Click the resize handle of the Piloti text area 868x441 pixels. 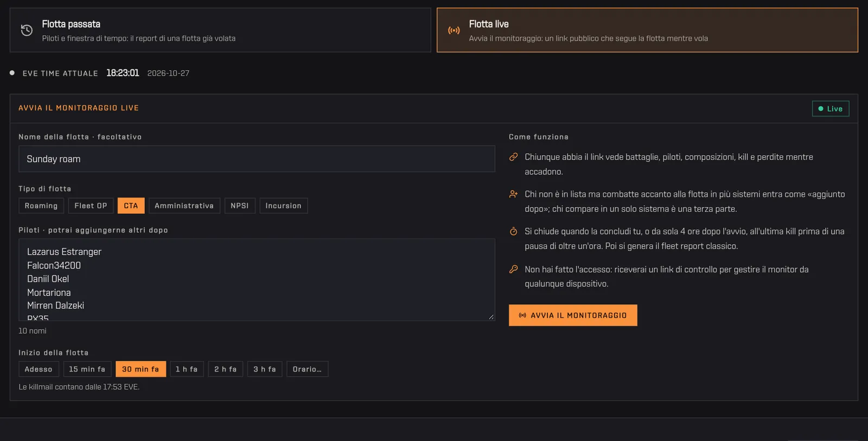click(x=491, y=317)
